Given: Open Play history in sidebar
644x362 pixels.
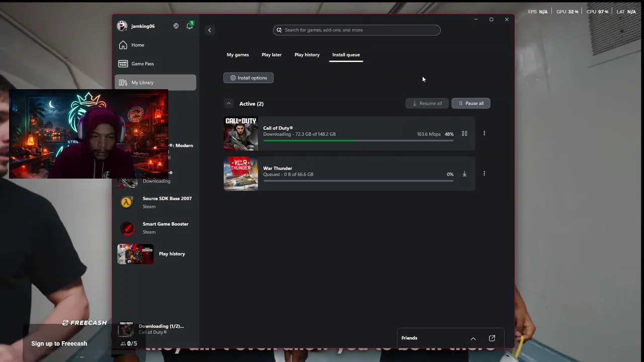Looking at the screenshot, I should pos(155,254).
